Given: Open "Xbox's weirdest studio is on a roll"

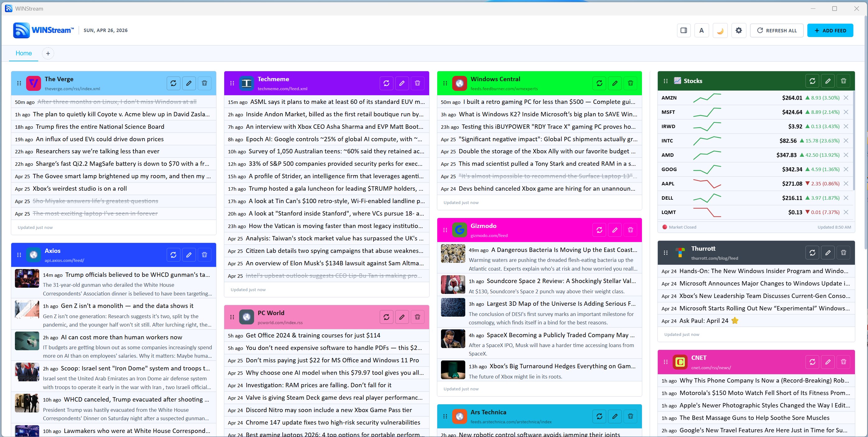Looking at the screenshot, I should click(x=80, y=189).
